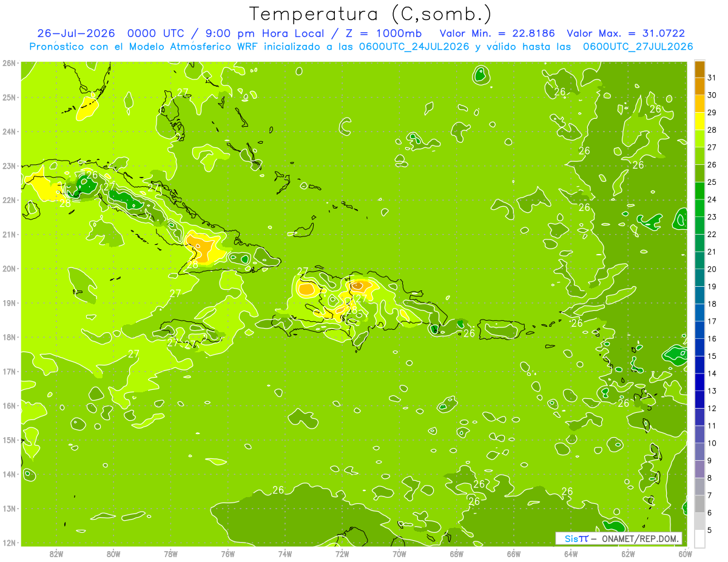Select the gray swatch between 6 and 7
This screenshot has width=728, height=562.
click(x=699, y=503)
